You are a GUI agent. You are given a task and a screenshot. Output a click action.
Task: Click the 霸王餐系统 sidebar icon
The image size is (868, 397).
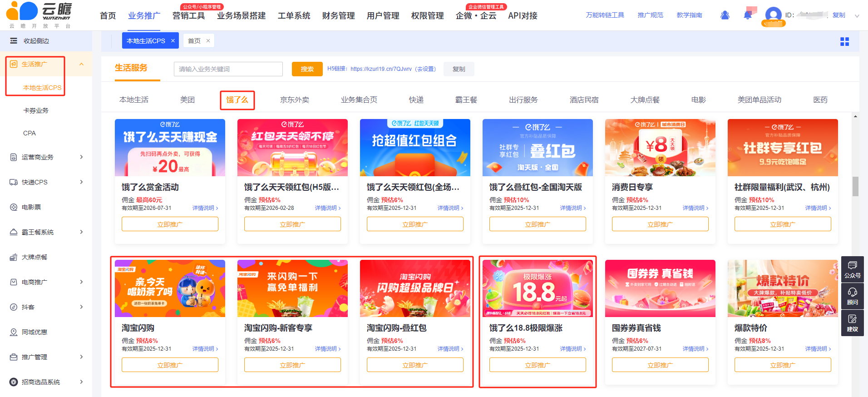coord(14,232)
